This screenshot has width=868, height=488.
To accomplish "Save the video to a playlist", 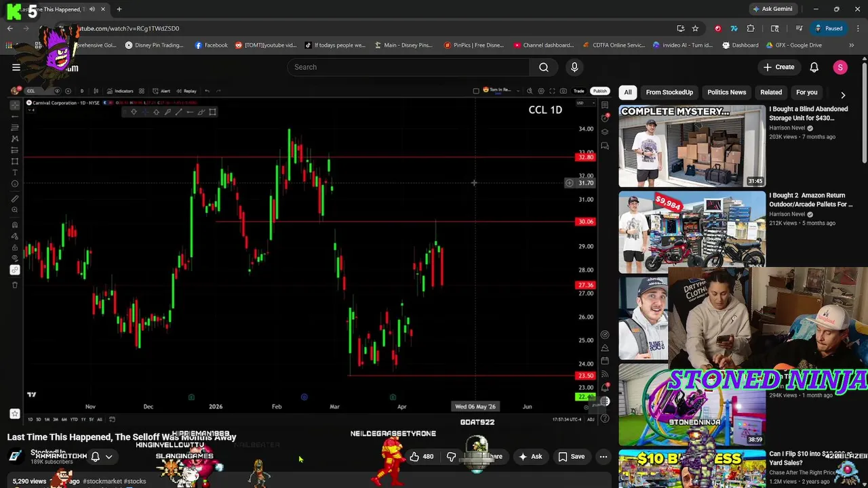I will tap(572, 457).
